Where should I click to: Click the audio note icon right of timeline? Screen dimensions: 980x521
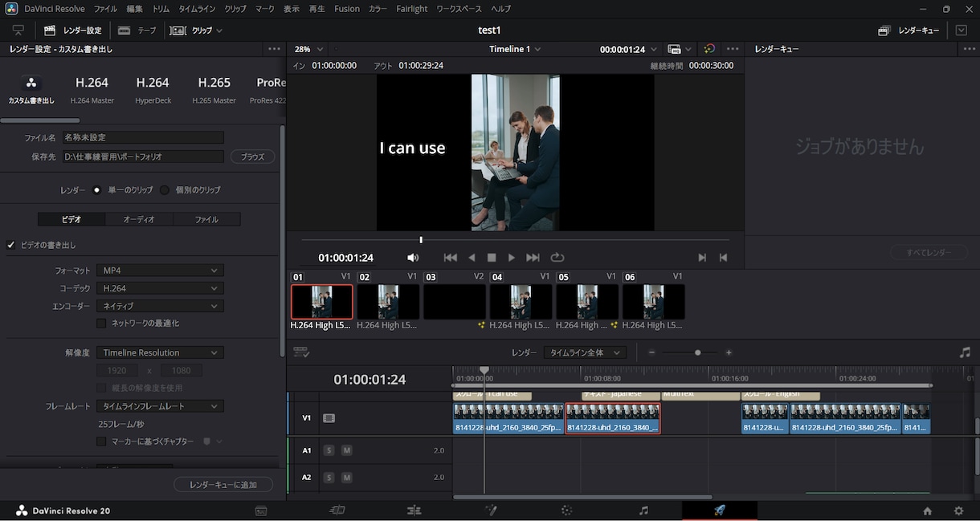pyautogui.click(x=965, y=352)
